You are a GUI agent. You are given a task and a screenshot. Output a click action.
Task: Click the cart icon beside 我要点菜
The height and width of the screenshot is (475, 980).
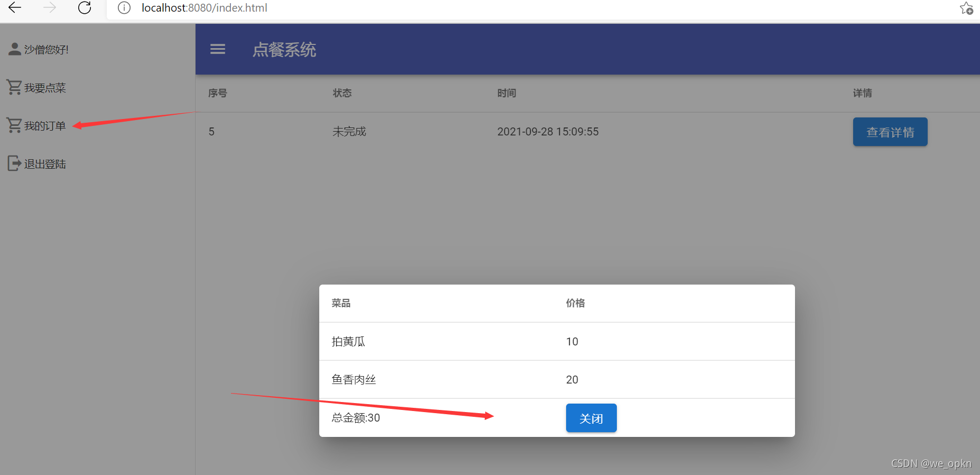pyautogui.click(x=14, y=87)
